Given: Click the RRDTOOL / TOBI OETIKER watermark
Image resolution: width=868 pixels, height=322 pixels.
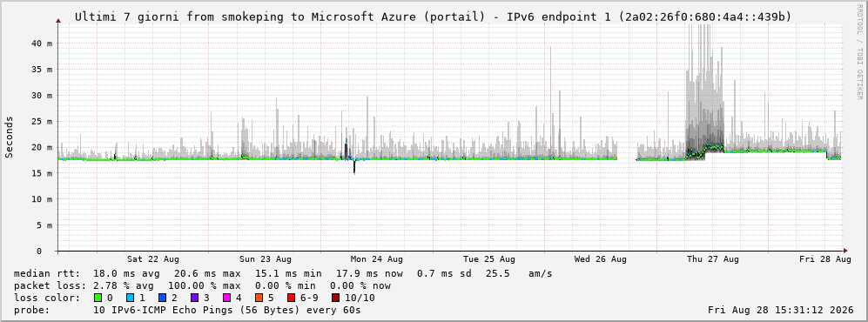Looking at the screenshot, I should click(859, 52).
